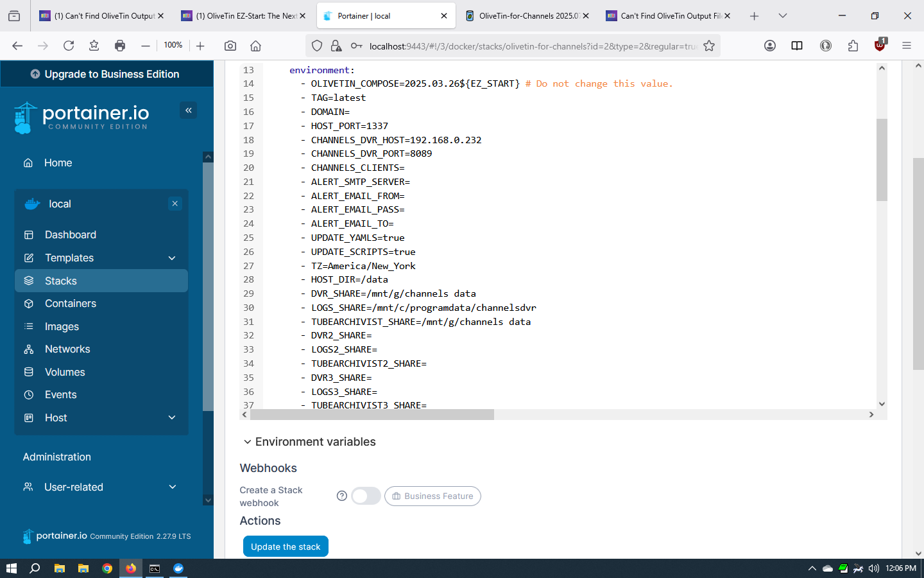Viewport: 924px width, 578px height.
Task: Open Containers via its cube icon
Action: [x=29, y=304]
